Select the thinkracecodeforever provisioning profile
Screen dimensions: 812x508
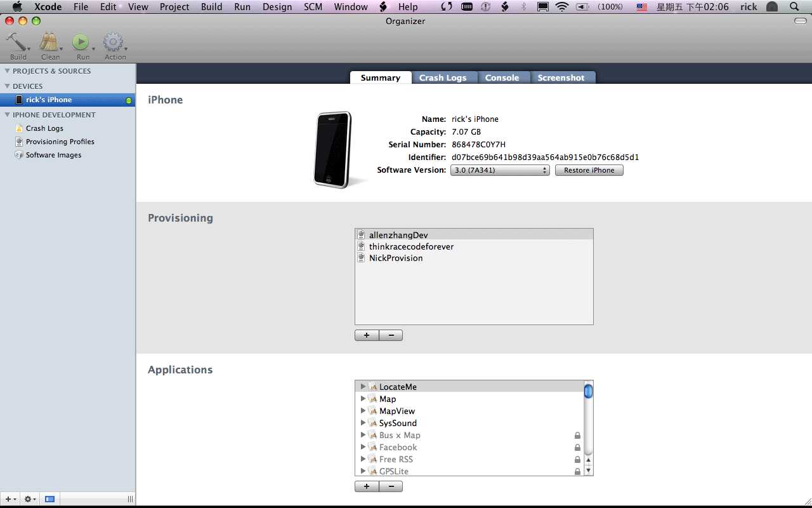click(474, 246)
